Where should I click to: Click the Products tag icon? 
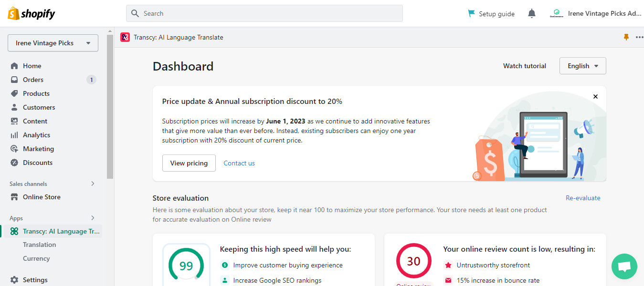click(14, 93)
